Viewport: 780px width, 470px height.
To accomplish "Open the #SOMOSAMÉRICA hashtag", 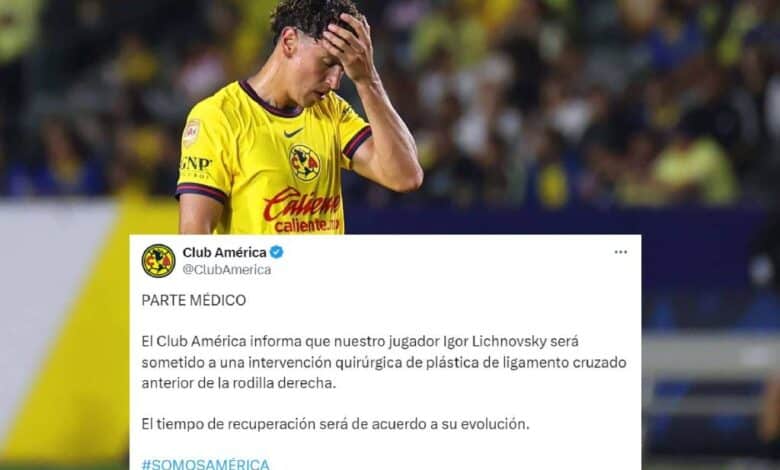I will (x=205, y=465).
